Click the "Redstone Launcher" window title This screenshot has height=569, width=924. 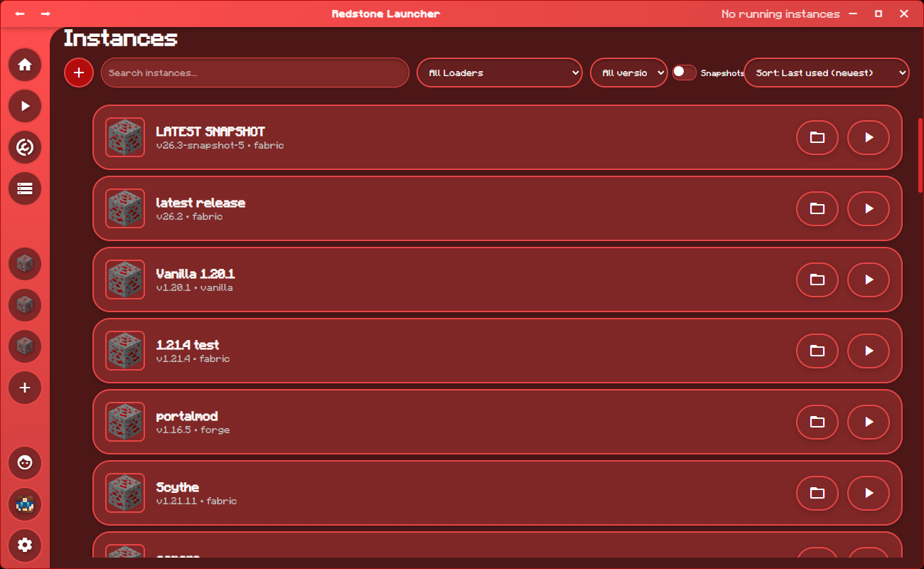click(386, 14)
